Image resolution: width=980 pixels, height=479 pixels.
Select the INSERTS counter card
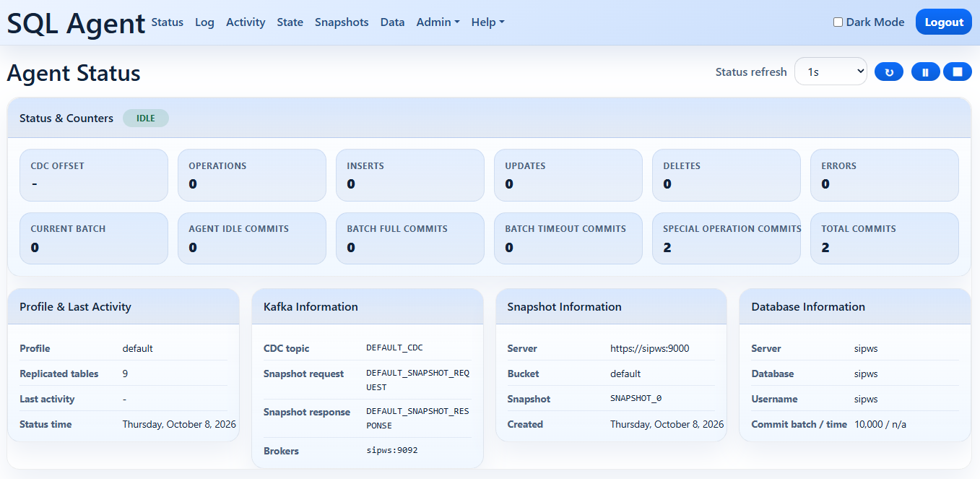[x=410, y=175]
